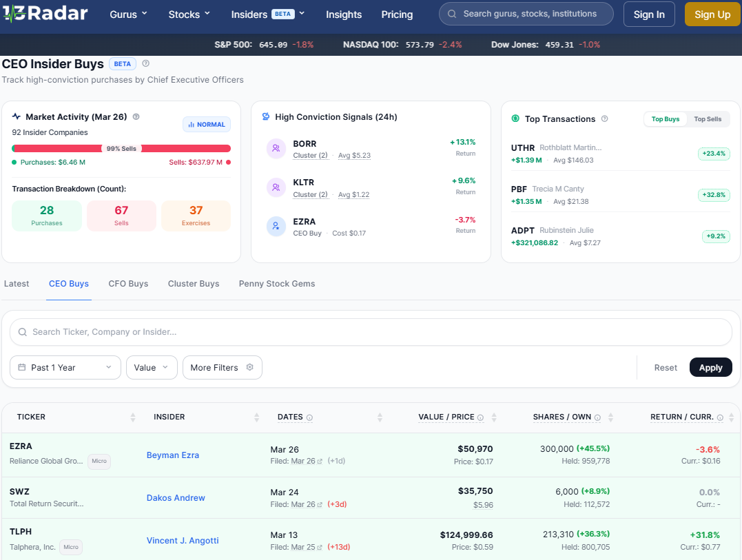
Task: Select the CEO Buys tab
Action: (69, 284)
